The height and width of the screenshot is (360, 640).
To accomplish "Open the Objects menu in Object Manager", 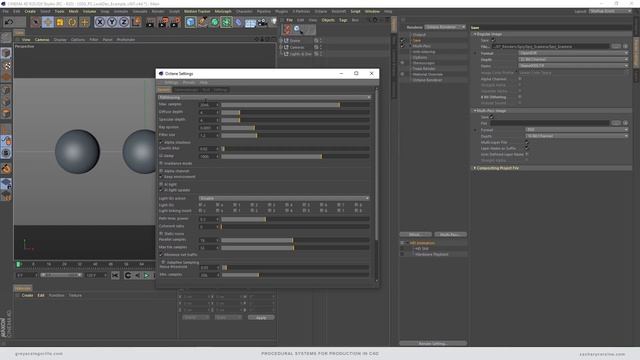I will 328,20.
